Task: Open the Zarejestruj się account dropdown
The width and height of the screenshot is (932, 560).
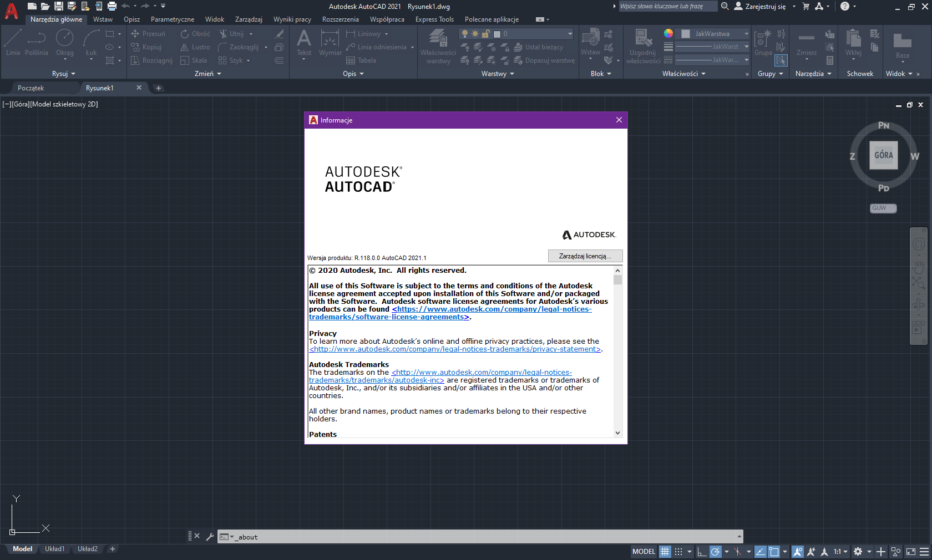Action: tap(765, 7)
